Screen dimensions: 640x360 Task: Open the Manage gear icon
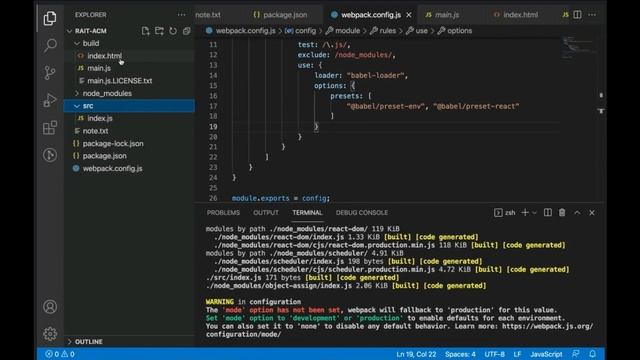50,334
